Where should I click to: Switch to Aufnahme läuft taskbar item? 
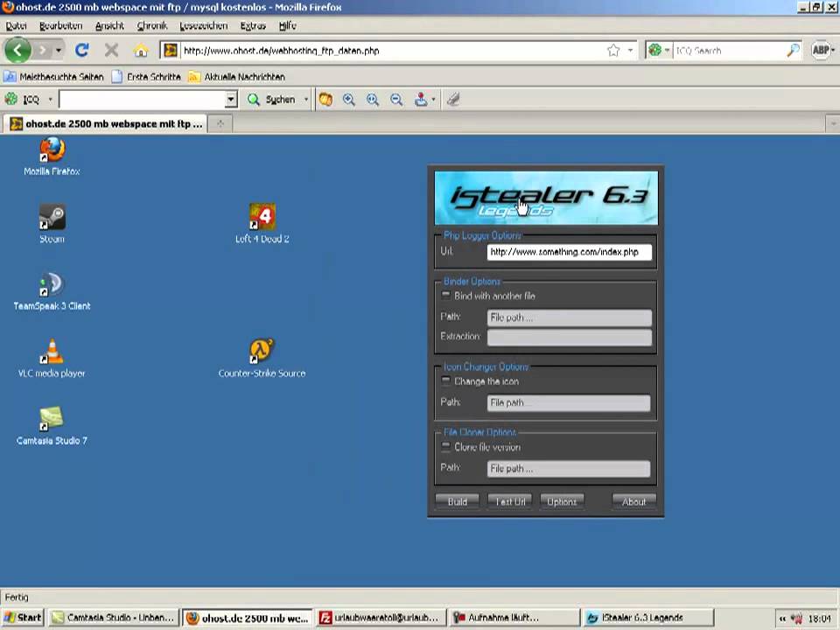coord(514,618)
